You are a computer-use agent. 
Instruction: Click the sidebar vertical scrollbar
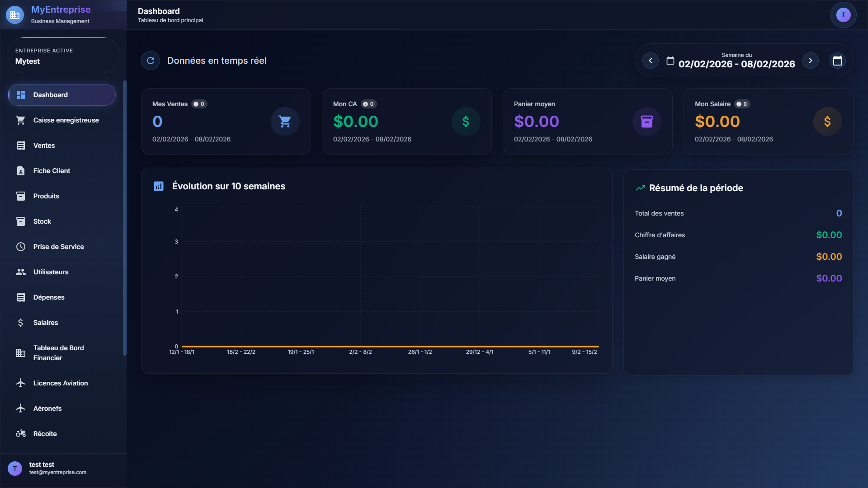(x=124, y=218)
